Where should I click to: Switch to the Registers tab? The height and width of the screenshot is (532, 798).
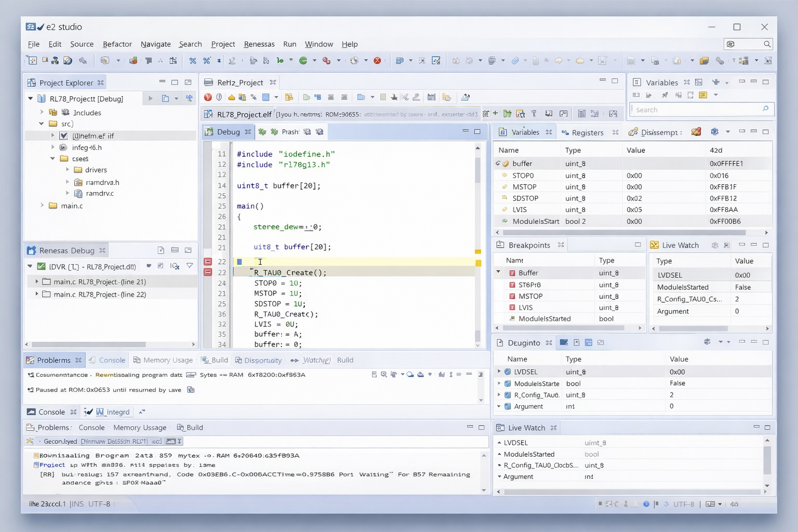coord(587,132)
